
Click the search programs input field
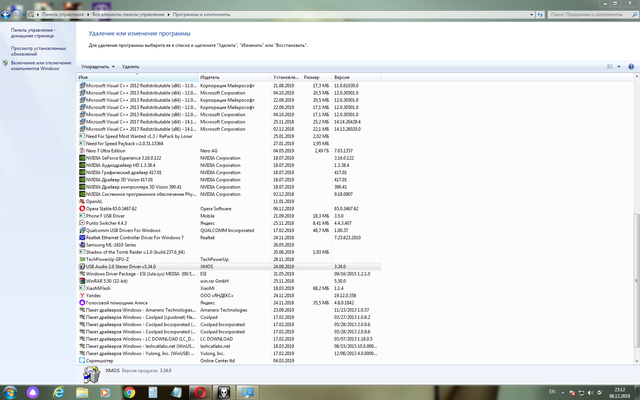[x=589, y=14]
